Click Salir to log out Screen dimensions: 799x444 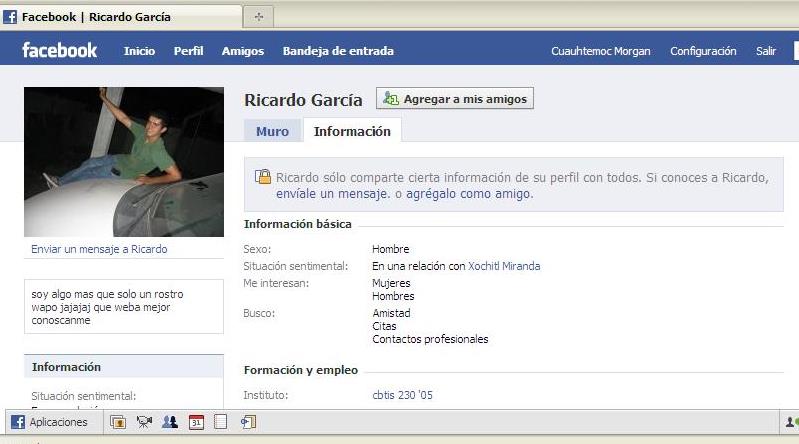[x=766, y=51]
